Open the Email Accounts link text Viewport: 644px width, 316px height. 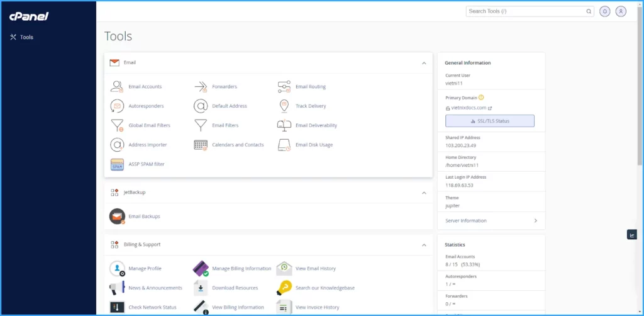(x=145, y=87)
